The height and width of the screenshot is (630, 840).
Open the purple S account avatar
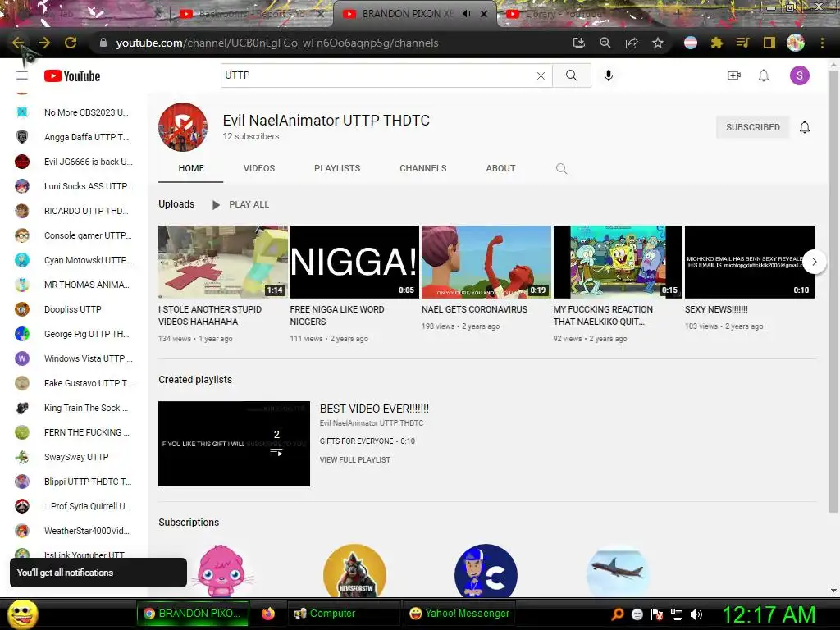tap(799, 75)
